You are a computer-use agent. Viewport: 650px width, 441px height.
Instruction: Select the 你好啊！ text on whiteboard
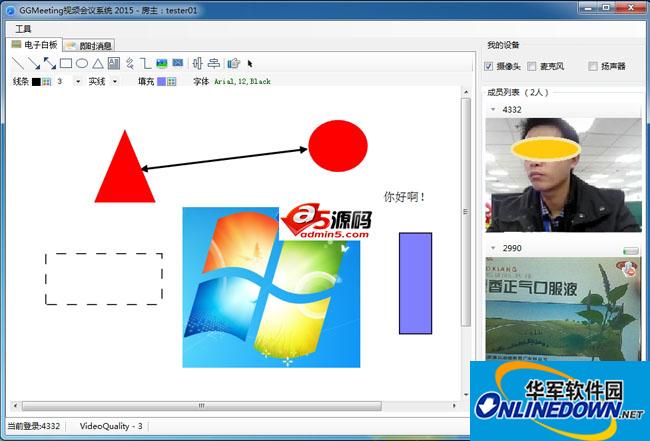click(404, 196)
